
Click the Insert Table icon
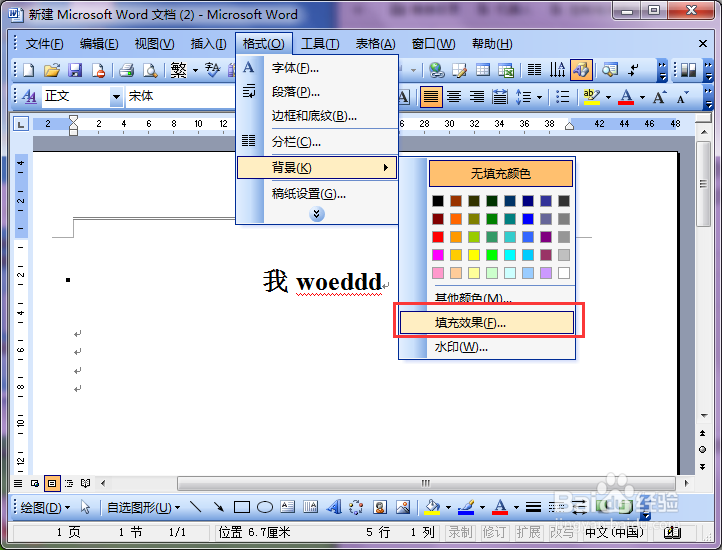tap(483, 70)
